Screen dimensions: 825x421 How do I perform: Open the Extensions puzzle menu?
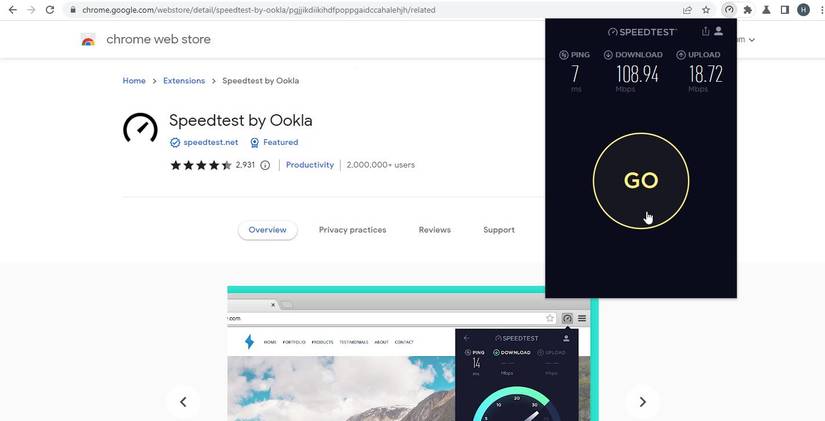748,9
